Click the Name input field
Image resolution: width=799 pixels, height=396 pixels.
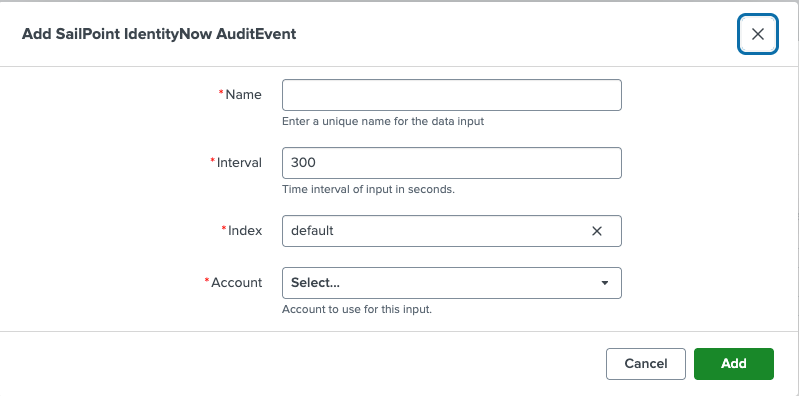coord(451,95)
